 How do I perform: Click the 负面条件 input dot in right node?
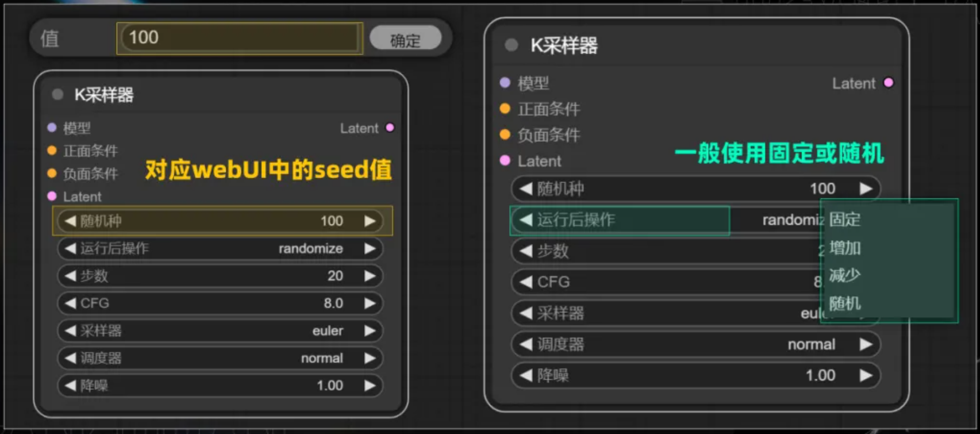click(x=505, y=134)
